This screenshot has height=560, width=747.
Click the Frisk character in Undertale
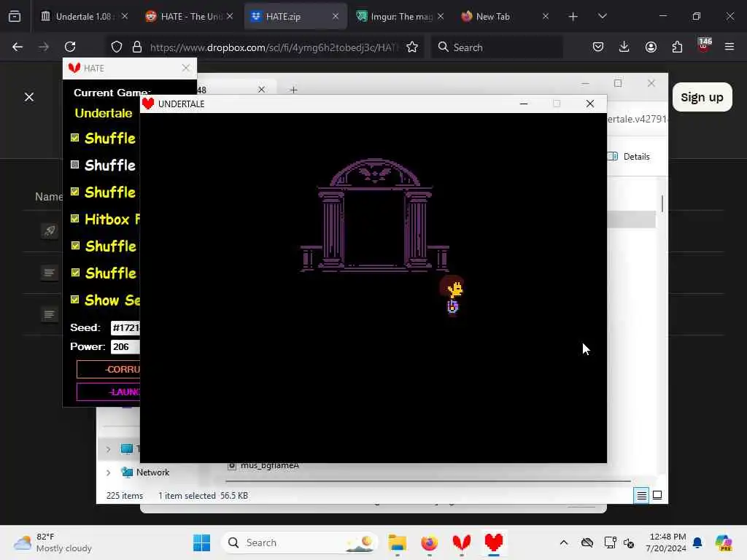pos(453,296)
